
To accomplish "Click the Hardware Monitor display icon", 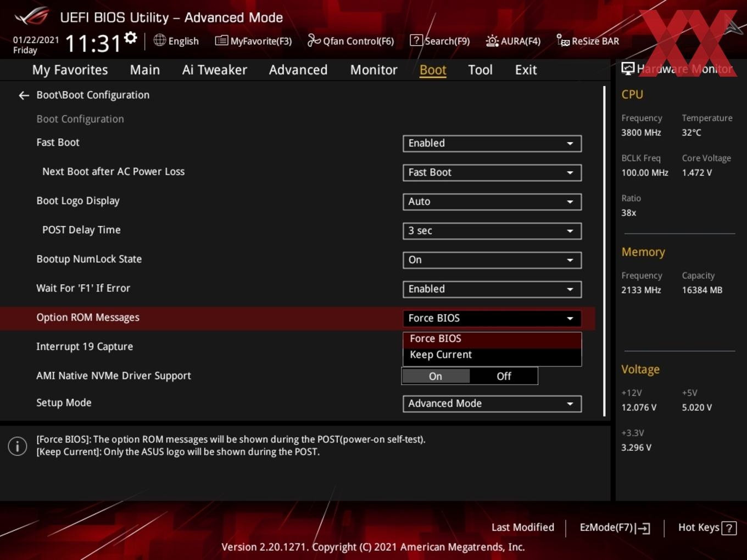I will click(x=628, y=69).
